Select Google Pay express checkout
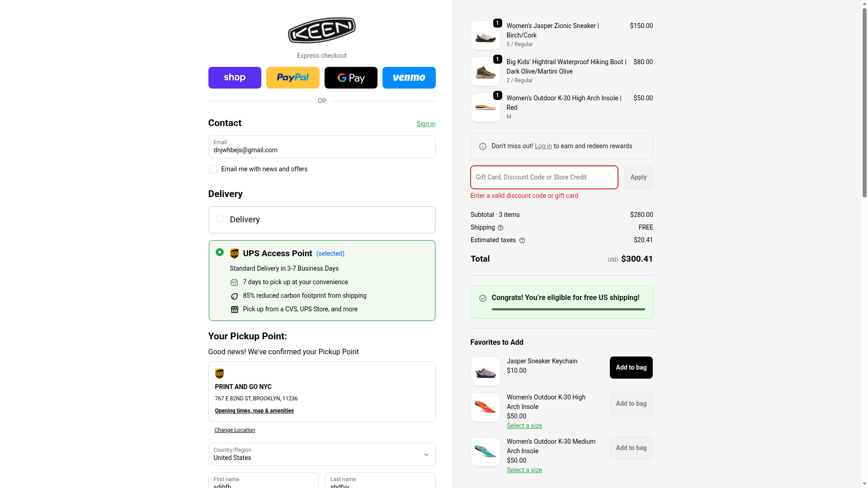The height and width of the screenshot is (488, 868). pos(351,78)
